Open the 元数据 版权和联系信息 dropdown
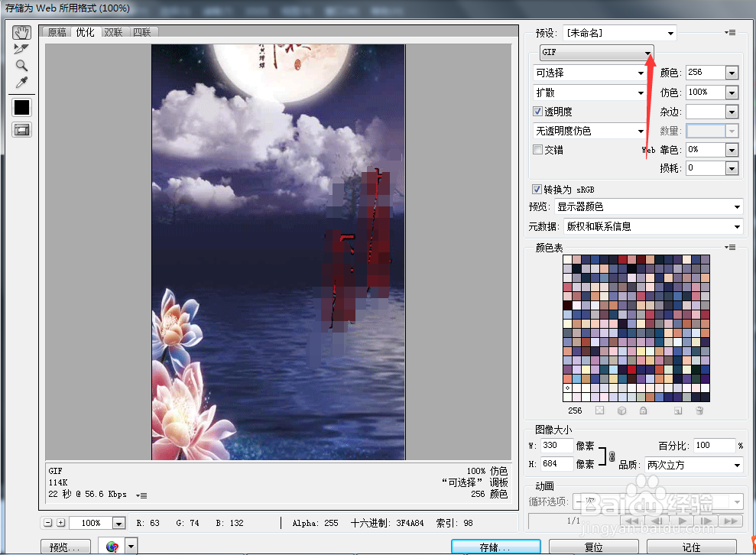 (654, 226)
